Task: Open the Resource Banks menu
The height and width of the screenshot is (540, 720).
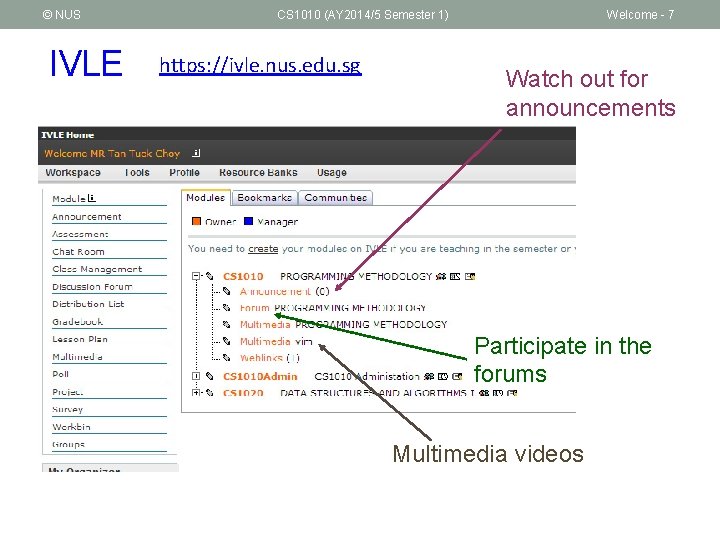Action: pyautogui.click(x=258, y=173)
